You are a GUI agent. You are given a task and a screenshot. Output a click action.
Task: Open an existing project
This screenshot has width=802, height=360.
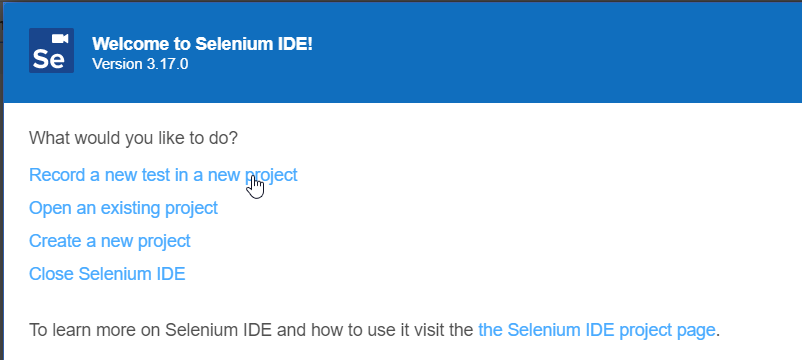(x=123, y=208)
